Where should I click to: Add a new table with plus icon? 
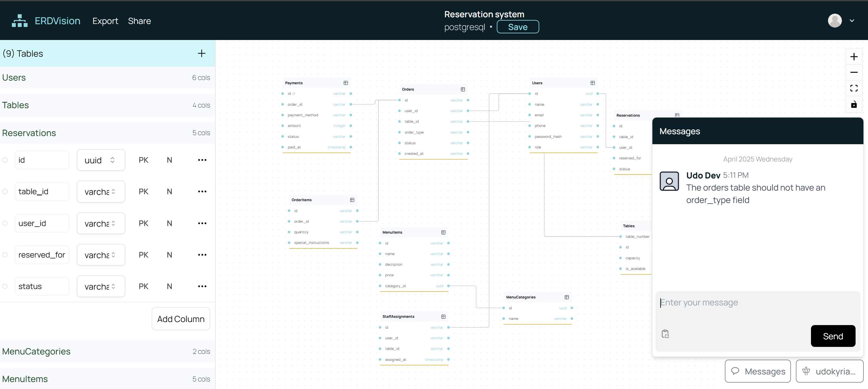coord(201,54)
